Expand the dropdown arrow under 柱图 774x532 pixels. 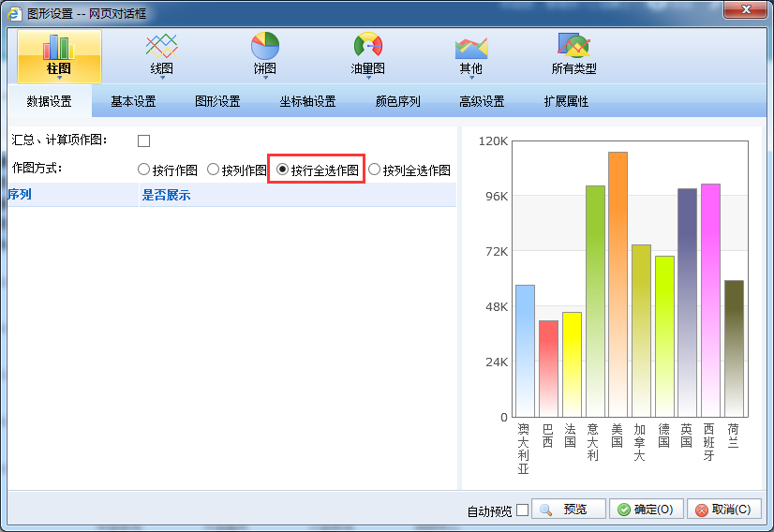[59, 78]
